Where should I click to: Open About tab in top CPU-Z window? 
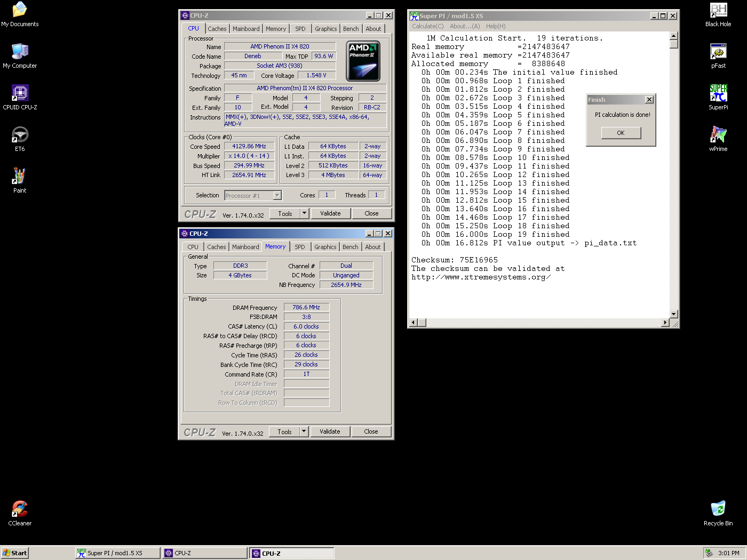(373, 29)
